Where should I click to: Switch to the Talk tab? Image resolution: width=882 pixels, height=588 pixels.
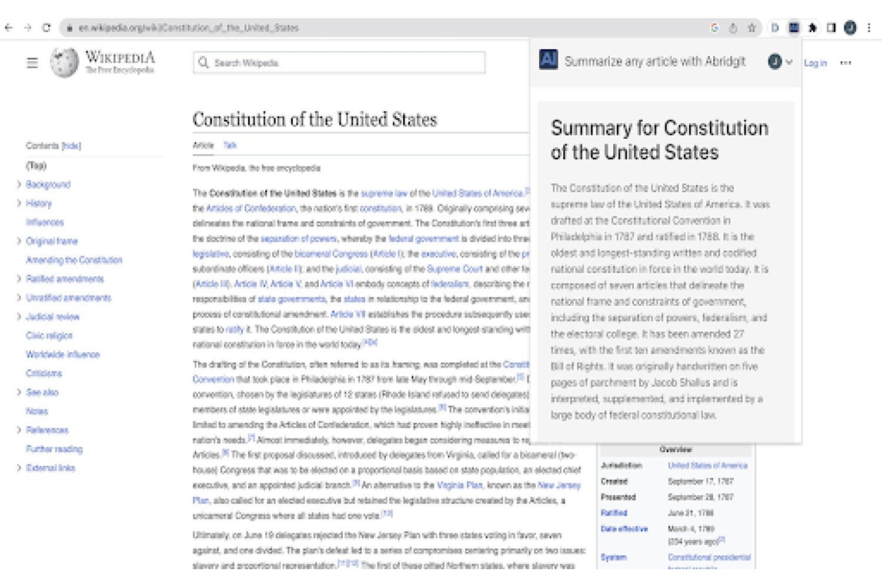coord(230,145)
